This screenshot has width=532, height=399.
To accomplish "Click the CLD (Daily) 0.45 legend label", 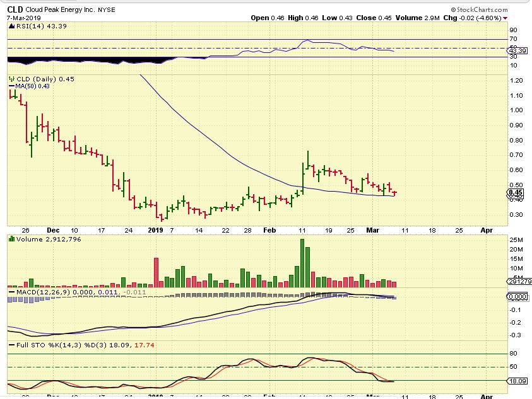I will point(45,79).
